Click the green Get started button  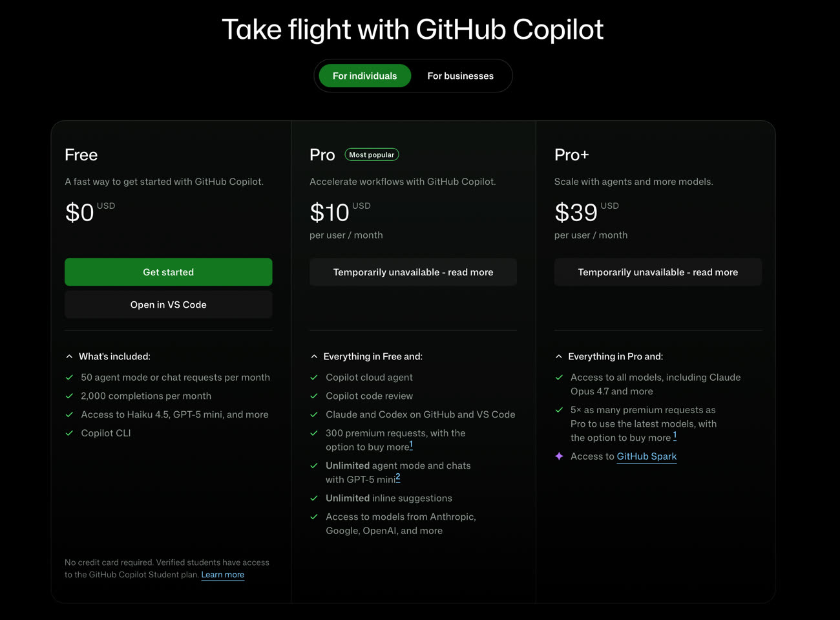tap(168, 272)
